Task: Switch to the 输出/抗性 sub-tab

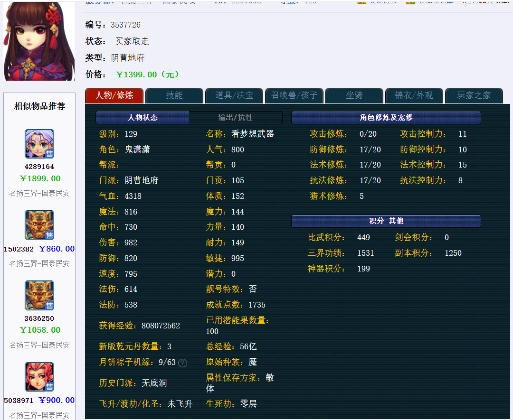Action: tap(235, 117)
